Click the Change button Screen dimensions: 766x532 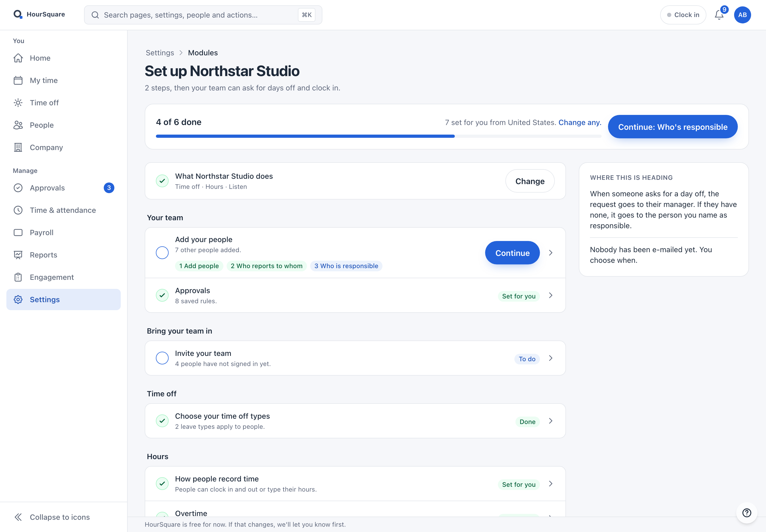[530, 181]
